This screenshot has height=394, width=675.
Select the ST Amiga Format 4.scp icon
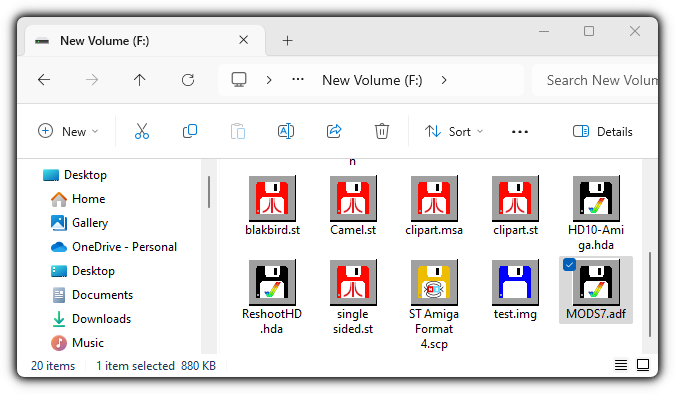434,282
